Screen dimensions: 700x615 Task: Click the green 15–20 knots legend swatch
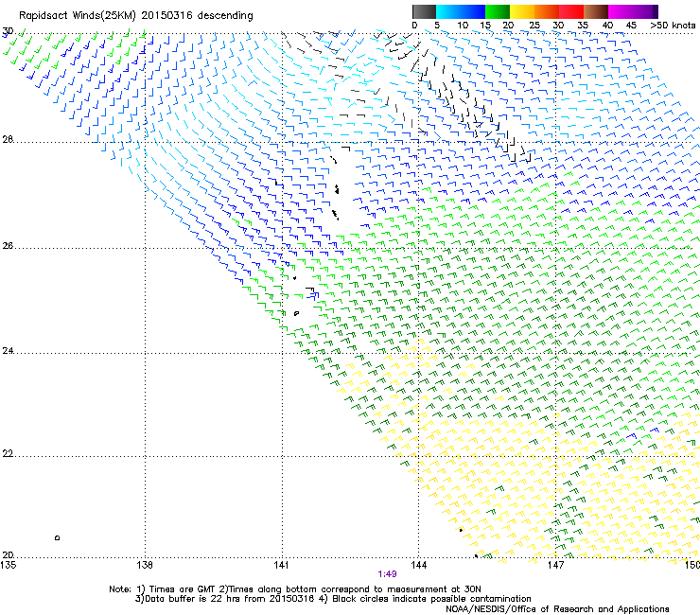498,11
